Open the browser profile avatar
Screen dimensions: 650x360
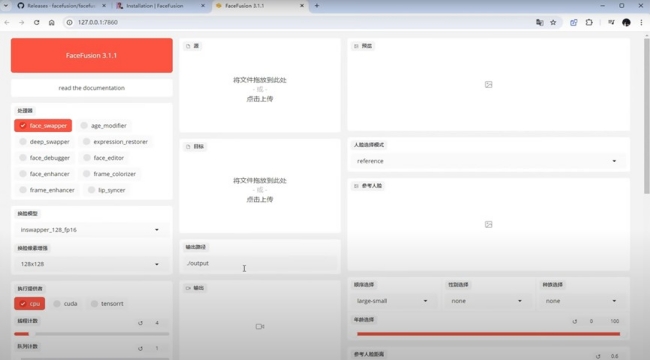coord(626,22)
